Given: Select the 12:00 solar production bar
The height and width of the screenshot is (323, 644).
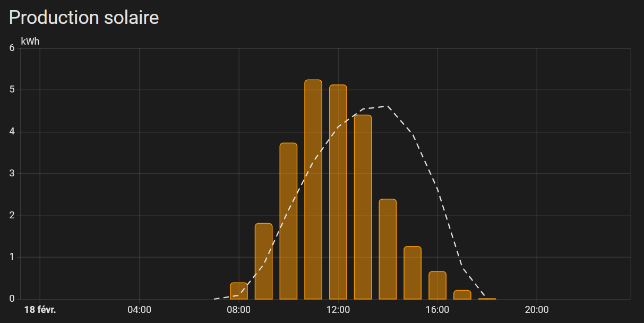Looking at the screenshot, I should (338, 192).
